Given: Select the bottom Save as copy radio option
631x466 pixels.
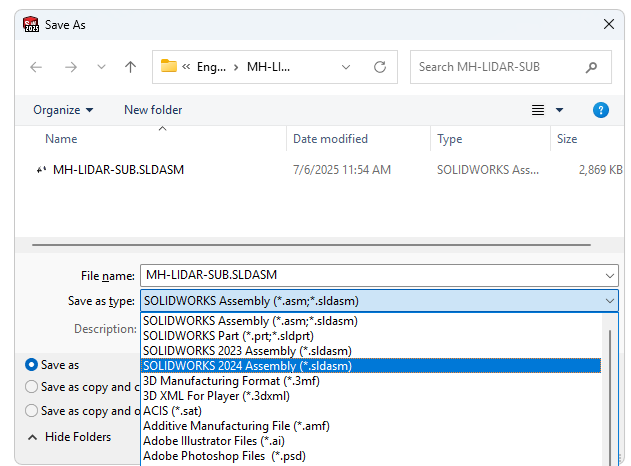Looking at the screenshot, I should [x=32, y=410].
